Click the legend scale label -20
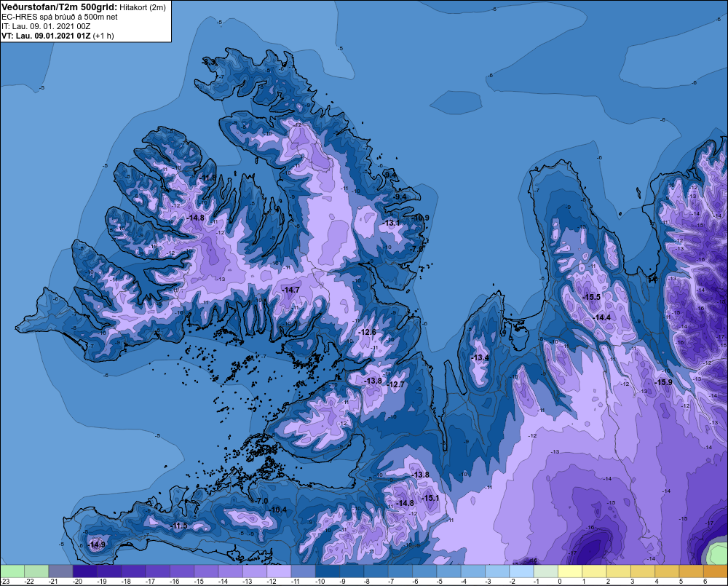This screenshot has height=586, width=728. pyautogui.click(x=77, y=582)
